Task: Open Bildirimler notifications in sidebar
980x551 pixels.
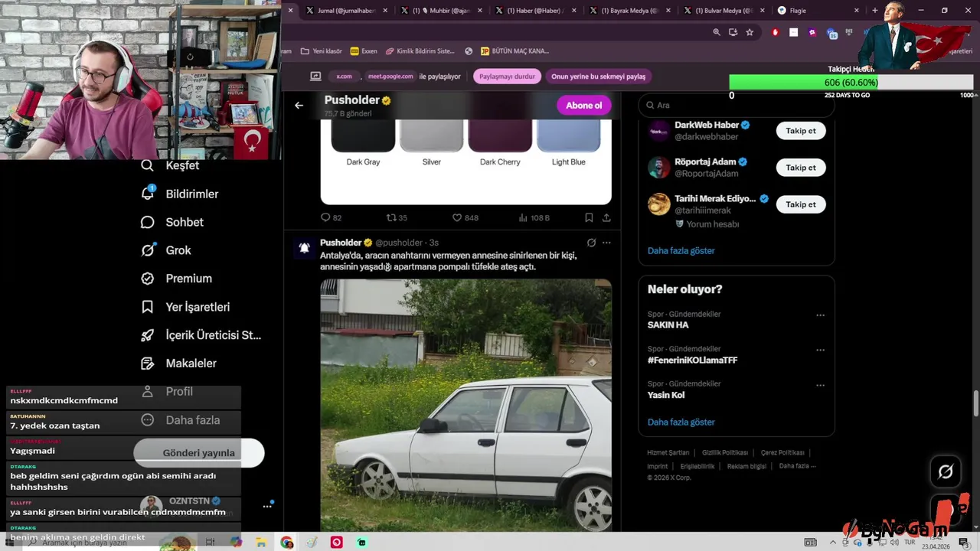Action: [180, 194]
